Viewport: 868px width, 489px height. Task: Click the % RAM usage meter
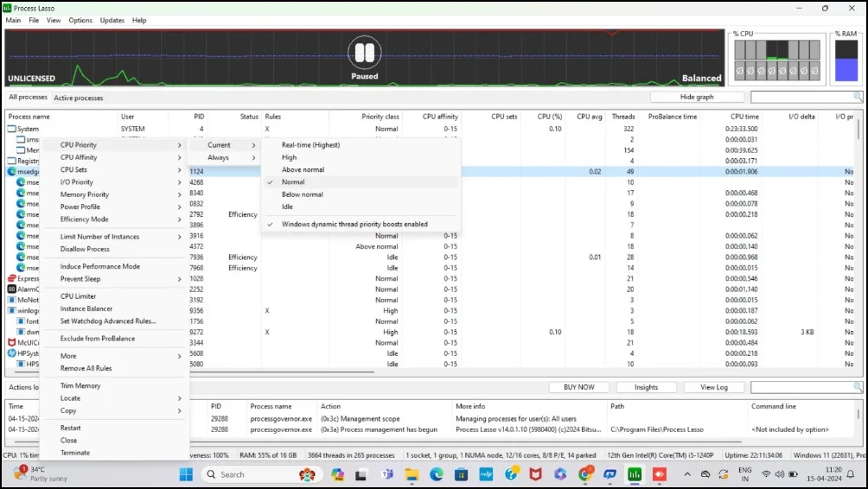[x=846, y=60]
